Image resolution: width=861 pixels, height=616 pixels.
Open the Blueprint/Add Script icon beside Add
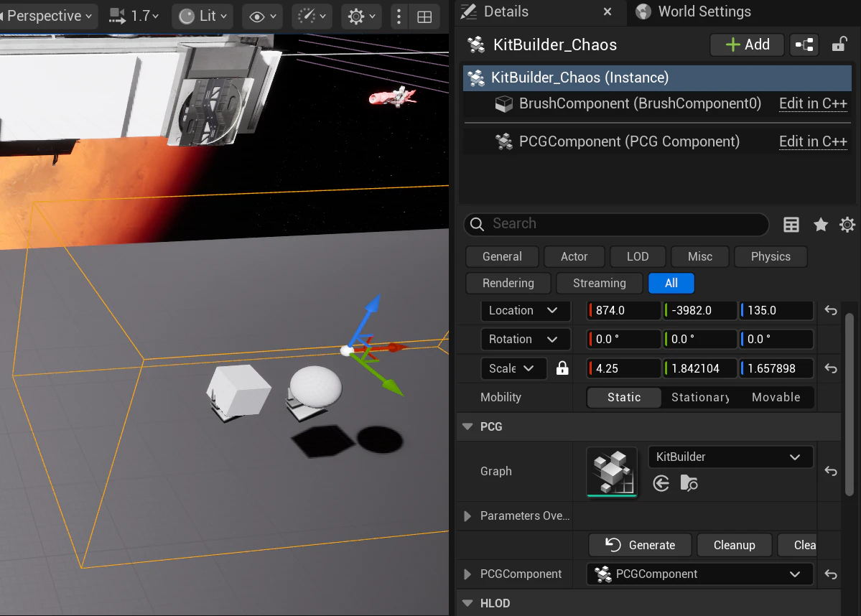(804, 45)
